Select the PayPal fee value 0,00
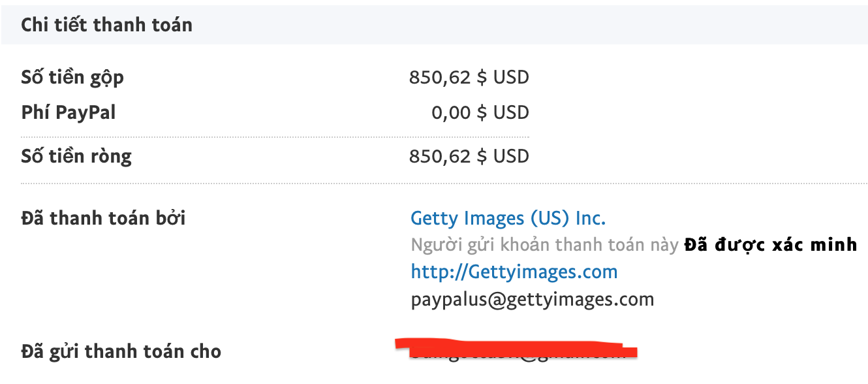This screenshot has height=384, width=868. tap(451, 112)
